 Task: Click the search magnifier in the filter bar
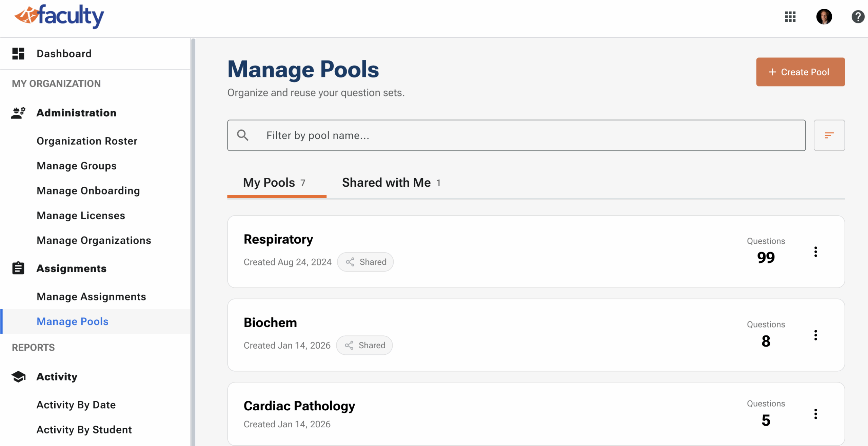243,135
